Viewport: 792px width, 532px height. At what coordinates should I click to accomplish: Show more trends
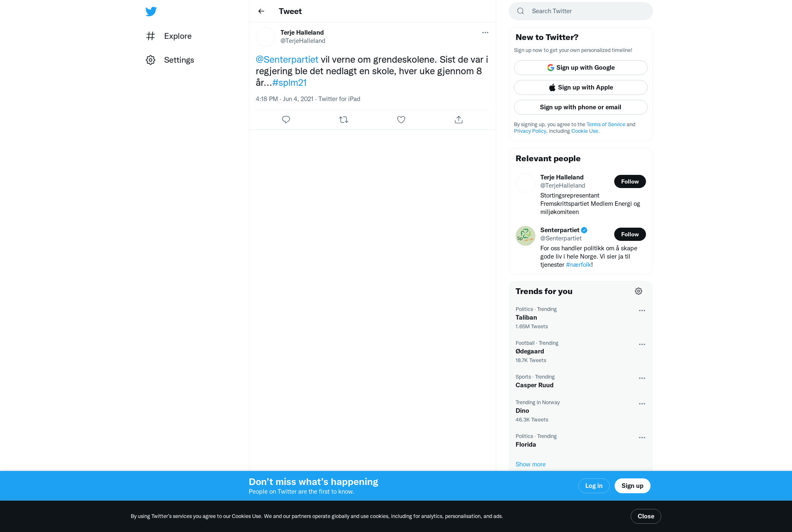[530, 464]
